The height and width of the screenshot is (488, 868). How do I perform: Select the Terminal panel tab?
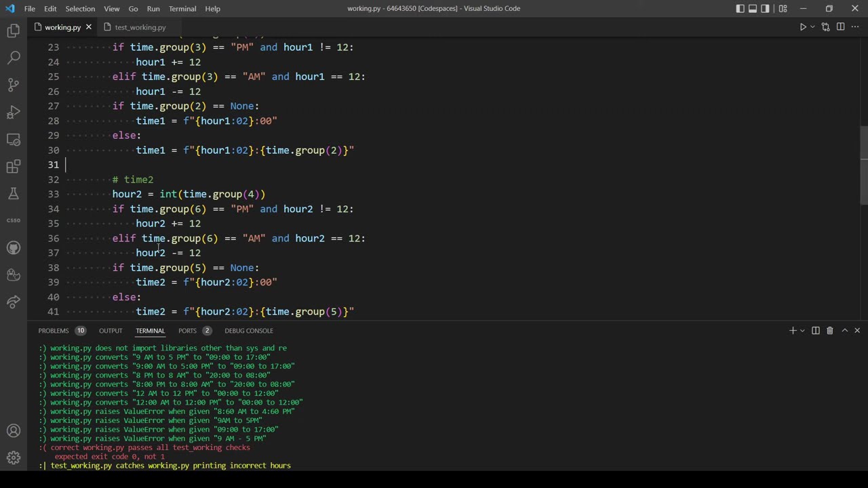coord(150,331)
